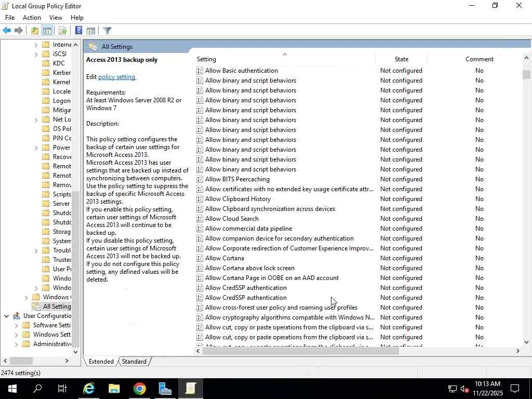This screenshot has height=399, width=532.
Task: Select Allow commercial data pipeline setting
Action: click(x=248, y=229)
